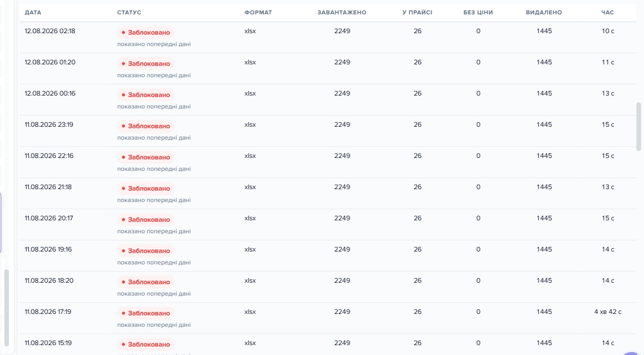Click the ЧАС column header
The image size is (644, 355).
point(608,12)
